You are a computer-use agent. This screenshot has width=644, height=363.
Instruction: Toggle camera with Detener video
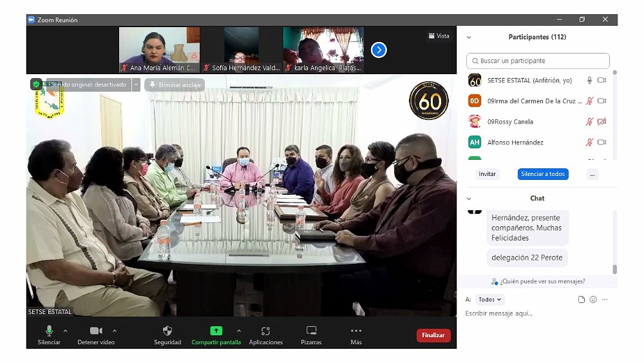coord(96,331)
